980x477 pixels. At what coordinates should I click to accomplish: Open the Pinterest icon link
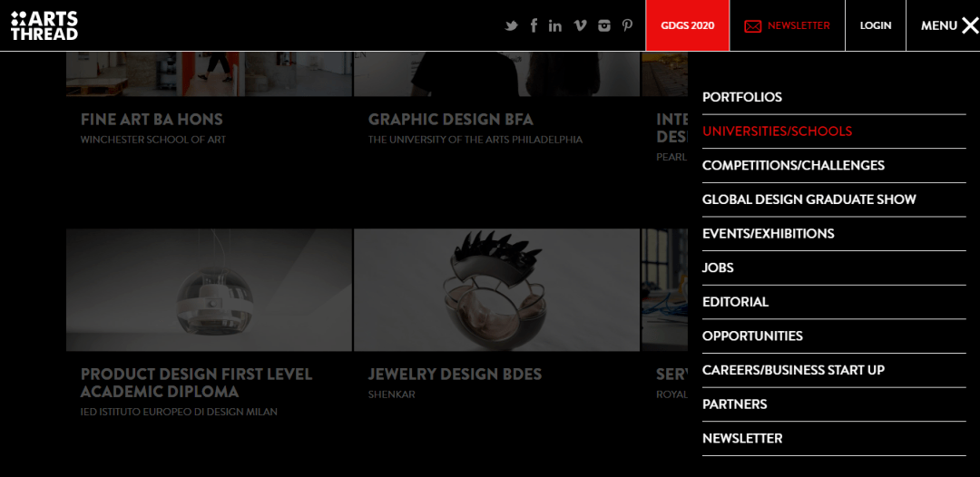point(627,25)
